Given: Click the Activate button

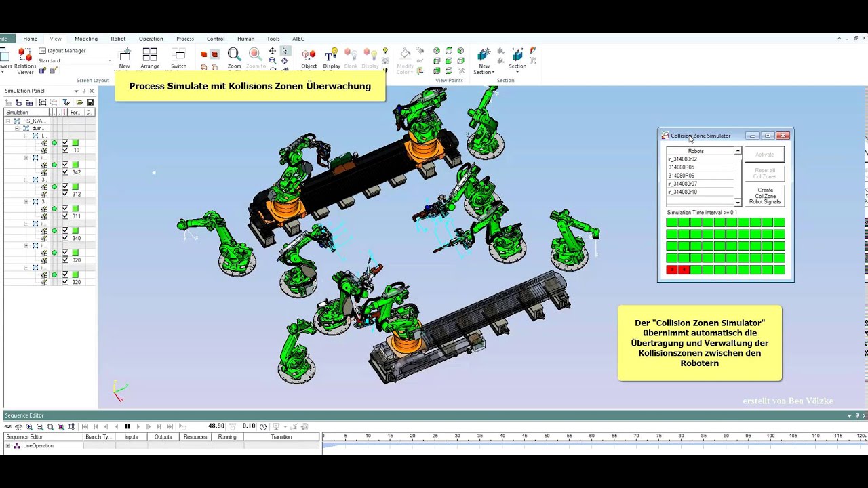Looking at the screenshot, I should pyautogui.click(x=765, y=155).
